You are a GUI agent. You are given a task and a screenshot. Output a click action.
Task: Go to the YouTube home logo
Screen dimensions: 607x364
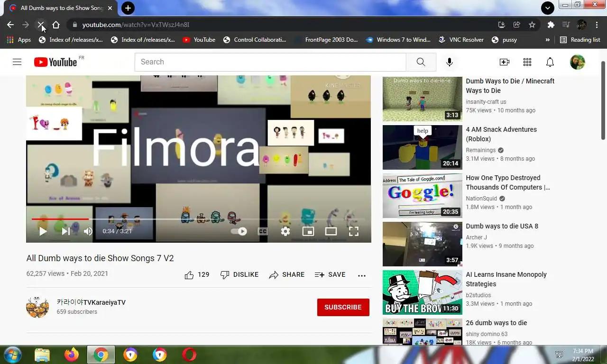[55, 62]
